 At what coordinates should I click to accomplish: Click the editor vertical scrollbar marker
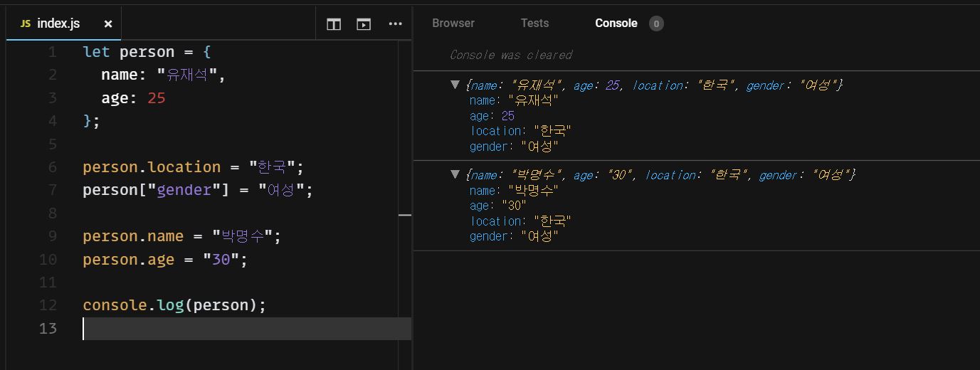[405, 215]
